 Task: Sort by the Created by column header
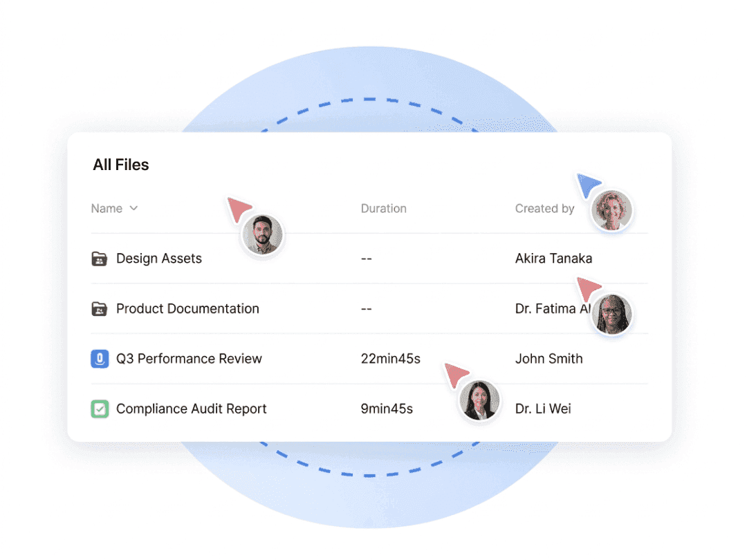pos(544,208)
